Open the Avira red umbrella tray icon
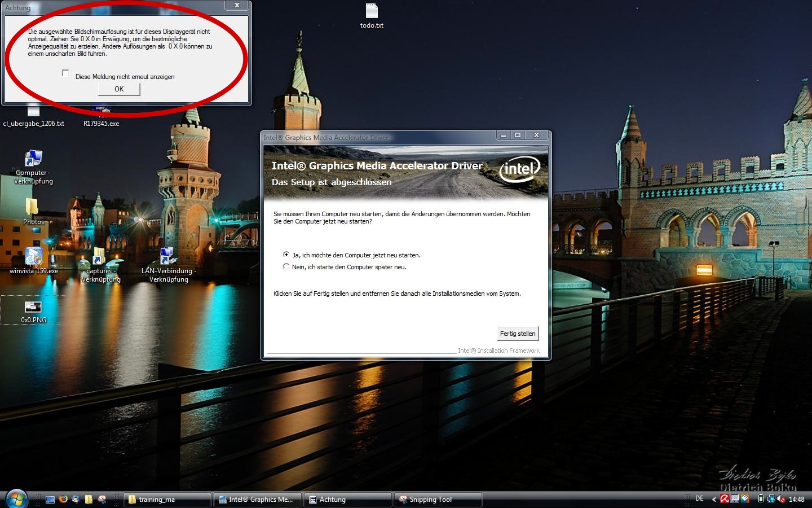 pyautogui.click(x=725, y=498)
